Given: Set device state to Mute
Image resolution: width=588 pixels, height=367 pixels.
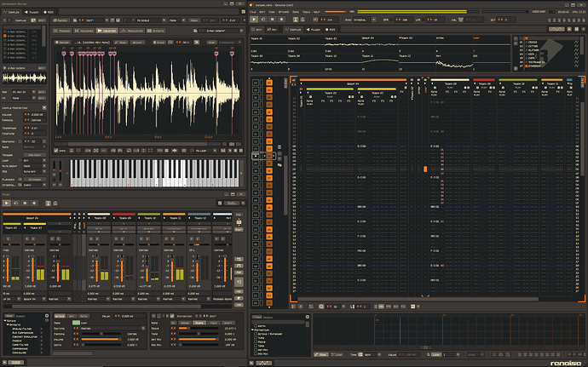Looking at the screenshot, I should pyautogui.click(x=84, y=316).
